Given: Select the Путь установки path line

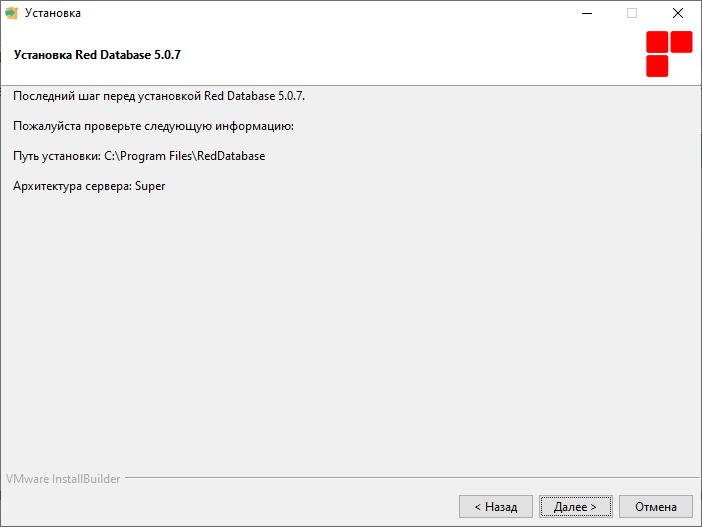Looking at the screenshot, I should (x=139, y=156).
